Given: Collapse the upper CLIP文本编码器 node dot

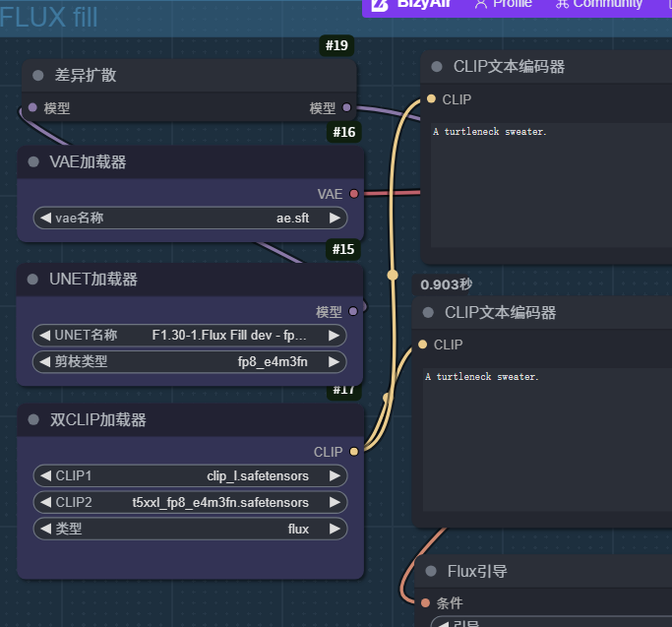Looking at the screenshot, I should click(x=437, y=67).
